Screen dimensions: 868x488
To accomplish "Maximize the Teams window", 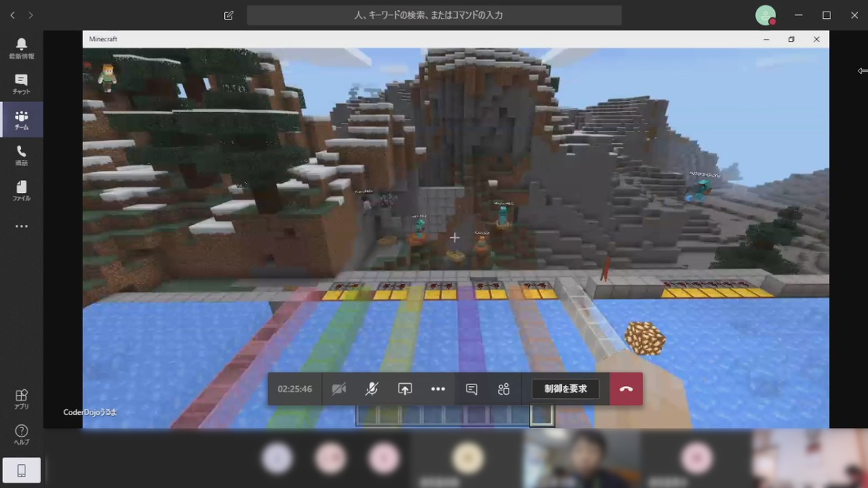I will pos(827,14).
